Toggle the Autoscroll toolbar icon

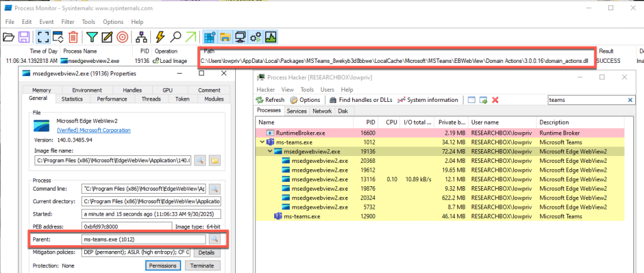pyautogui.click(x=57, y=37)
